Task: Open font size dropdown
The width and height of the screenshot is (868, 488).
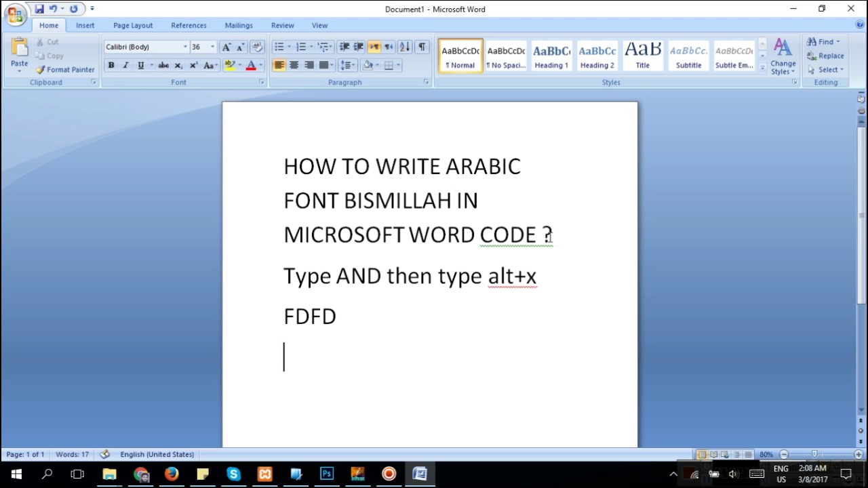Action: point(212,47)
